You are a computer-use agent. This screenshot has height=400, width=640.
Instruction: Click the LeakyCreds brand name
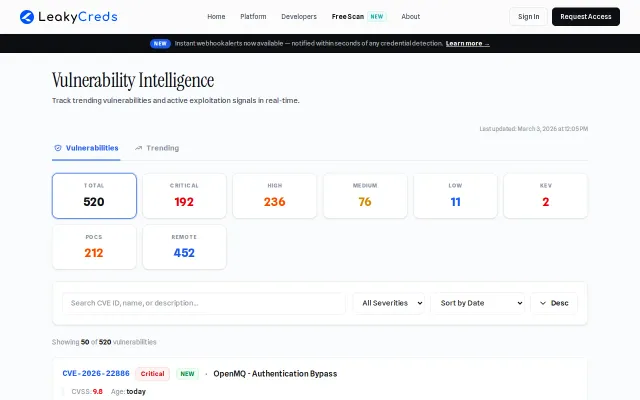78,17
